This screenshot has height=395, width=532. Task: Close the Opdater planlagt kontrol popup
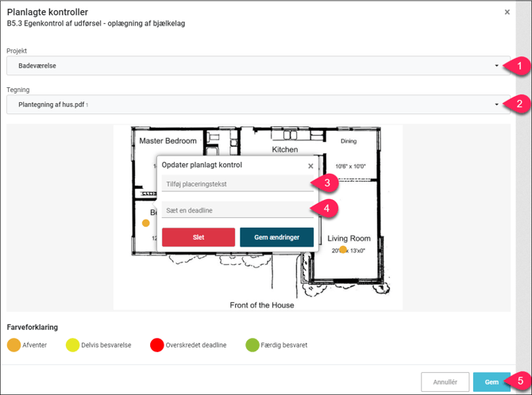[310, 166]
